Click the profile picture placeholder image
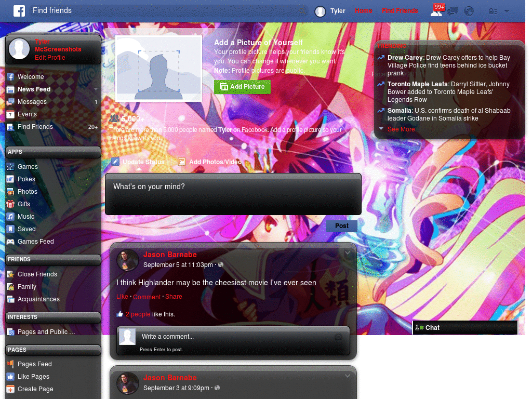Screen dimensions: 532x399 point(159,68)
